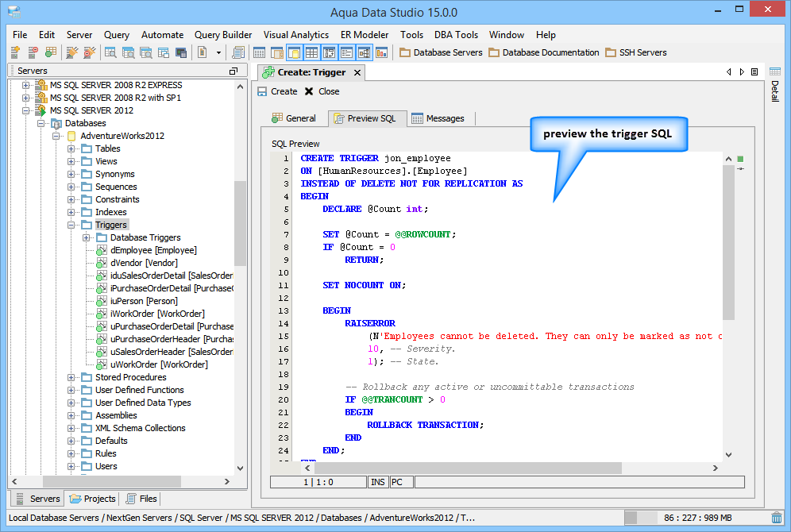Open the toolbar document dropdown arrow
The height and width of the screenshot is (532, 791).
217,52
